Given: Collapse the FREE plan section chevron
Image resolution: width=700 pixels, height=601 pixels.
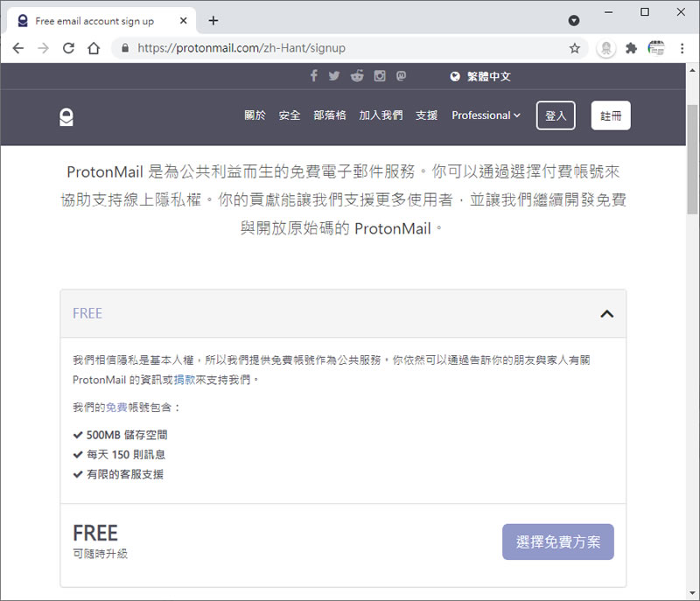Looking at the screenshot, I should pos(606,314).
